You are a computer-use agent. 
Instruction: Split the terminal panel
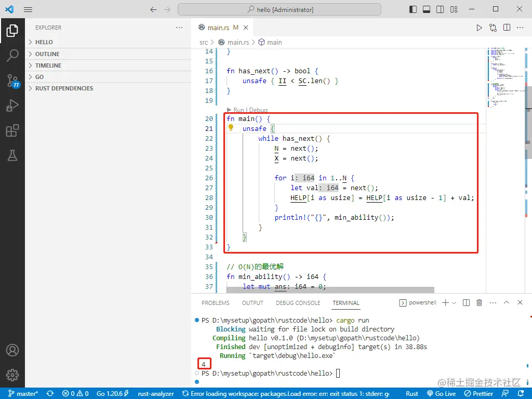[466, 303]
